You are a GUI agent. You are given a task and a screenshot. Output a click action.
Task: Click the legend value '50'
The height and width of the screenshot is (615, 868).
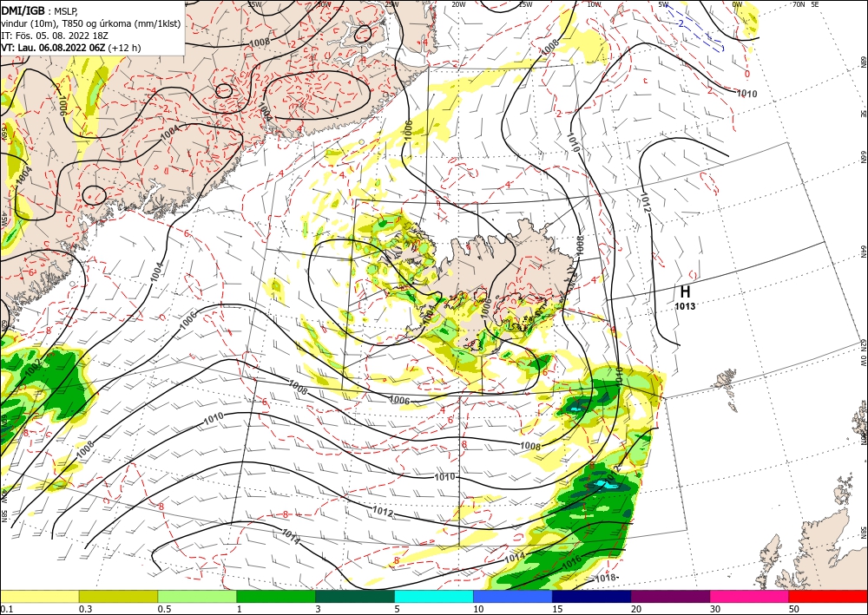(x=794, y=609)
